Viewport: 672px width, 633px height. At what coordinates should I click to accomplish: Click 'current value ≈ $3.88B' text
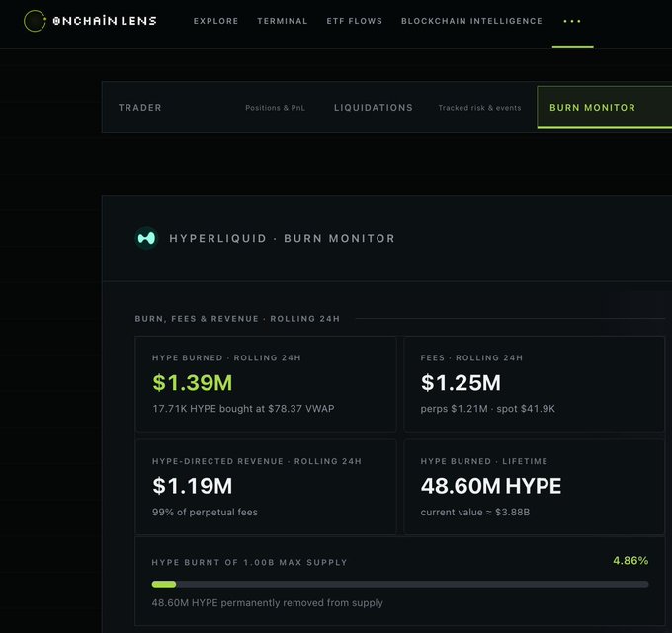(x=475, y=513)
